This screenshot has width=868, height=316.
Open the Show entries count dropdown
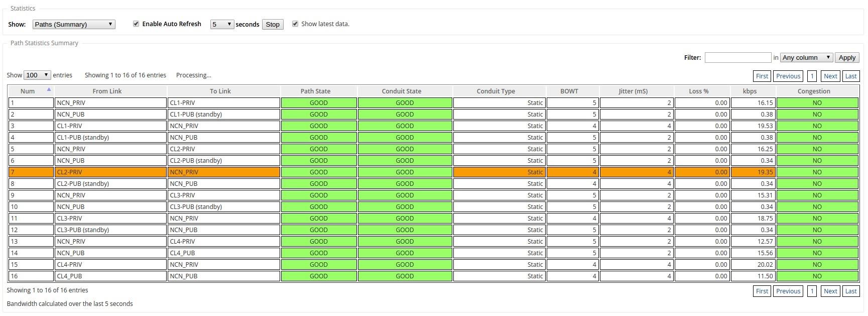pyautogui.click(x=37, y=75)
